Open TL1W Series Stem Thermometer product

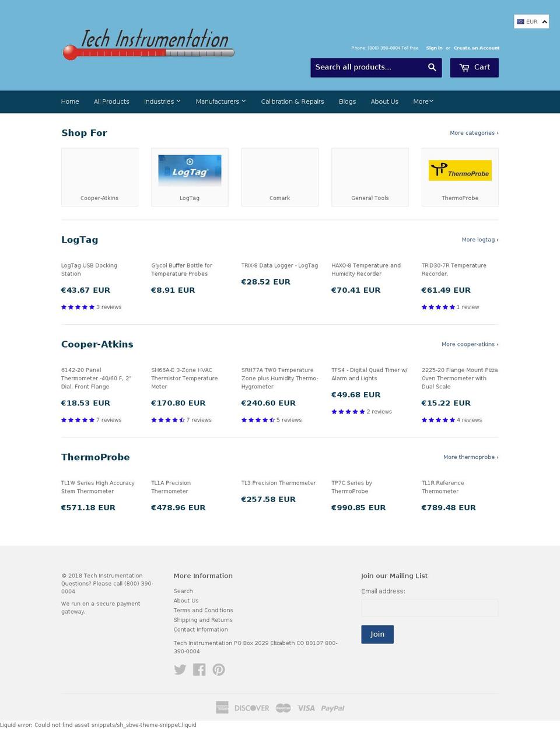click(98, 487)
